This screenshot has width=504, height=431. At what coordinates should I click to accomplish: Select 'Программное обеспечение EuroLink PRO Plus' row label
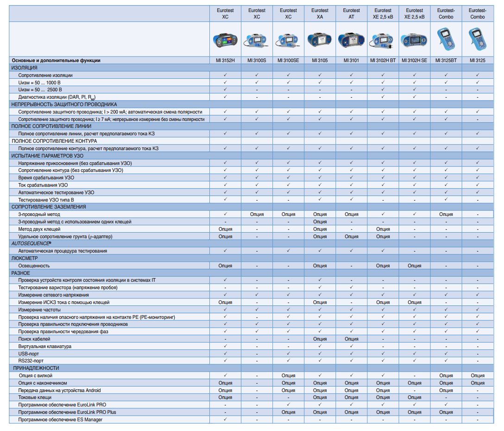click(x=67, y=412)
